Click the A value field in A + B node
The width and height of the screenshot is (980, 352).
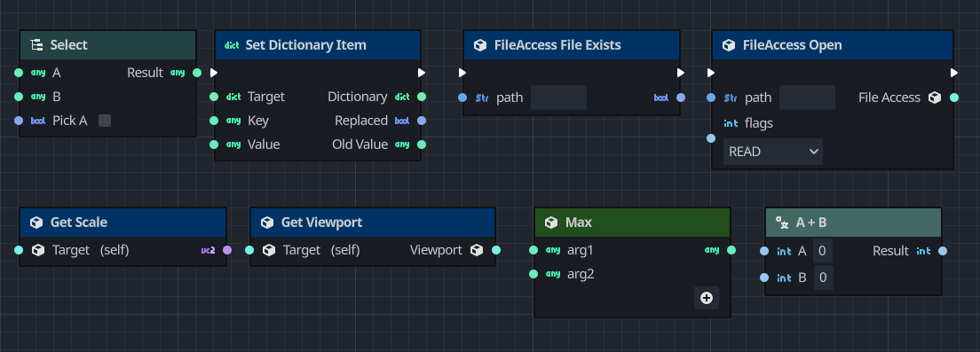[823, 251]
